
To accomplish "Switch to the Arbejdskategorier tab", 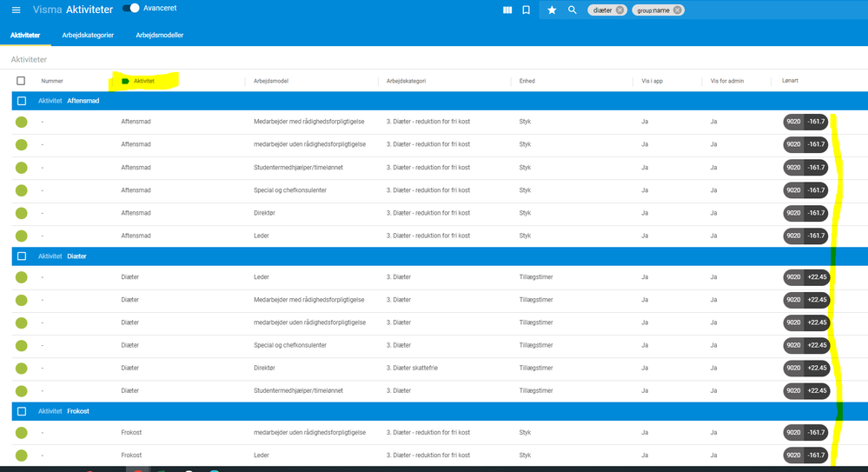I will coord(88,35).
